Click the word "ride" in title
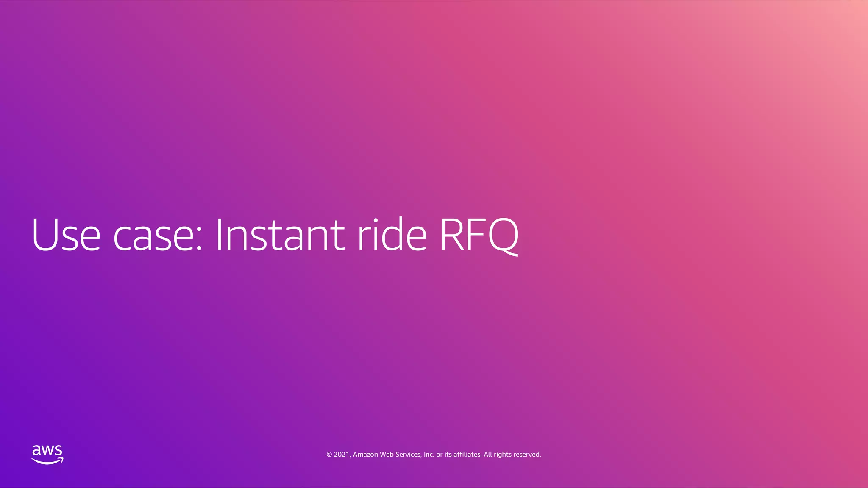This screenshot has height=488, width=868. point(392,235)
